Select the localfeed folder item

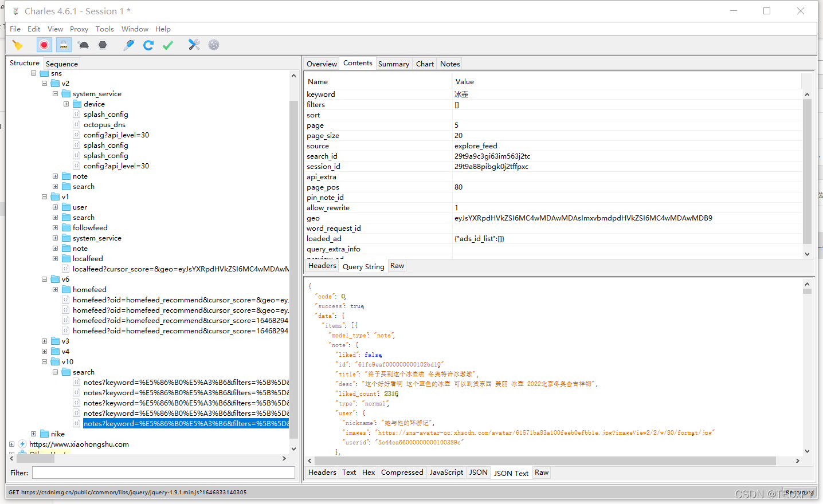coord(88,259)
